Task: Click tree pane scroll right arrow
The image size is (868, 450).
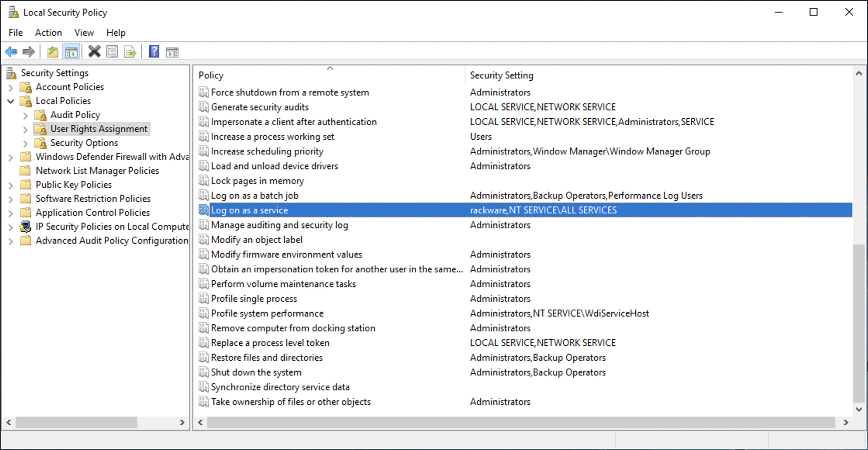Action: (x=182, y=422)
